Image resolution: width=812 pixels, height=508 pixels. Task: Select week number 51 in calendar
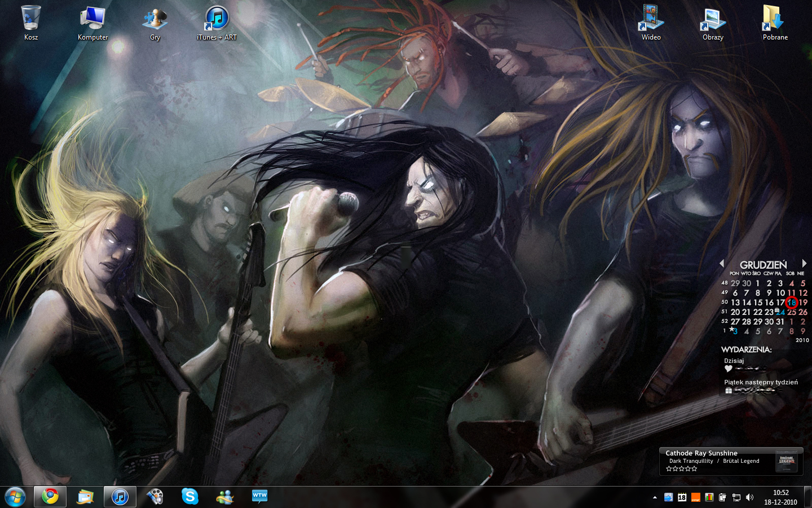point(724,312)
